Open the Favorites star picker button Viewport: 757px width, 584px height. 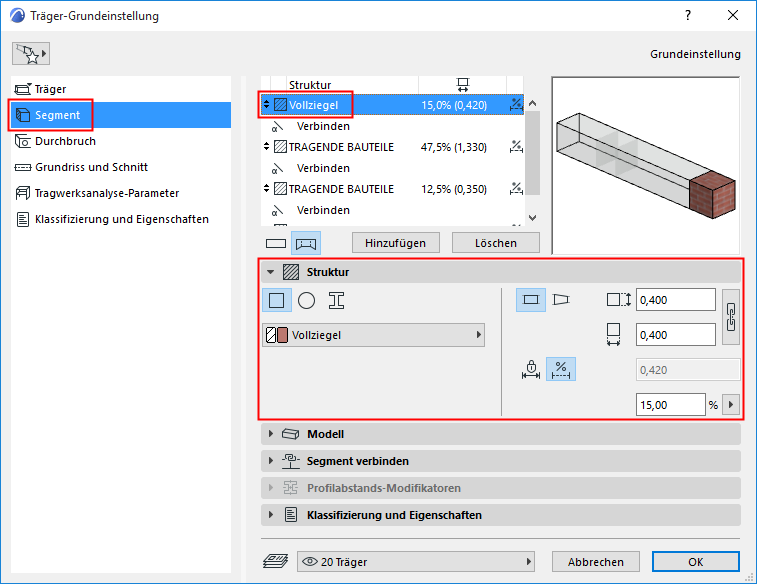(x=31, y=54)
